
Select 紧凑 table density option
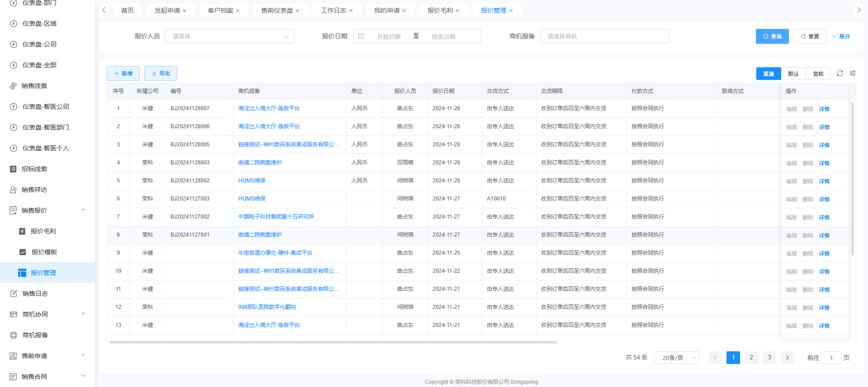(769, 74)
